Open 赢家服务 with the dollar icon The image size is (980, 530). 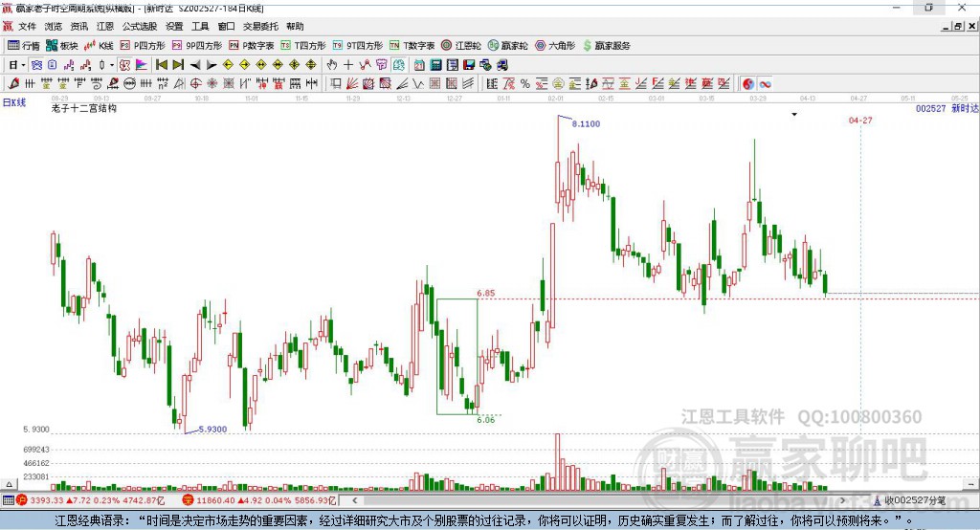pos(606,46)
